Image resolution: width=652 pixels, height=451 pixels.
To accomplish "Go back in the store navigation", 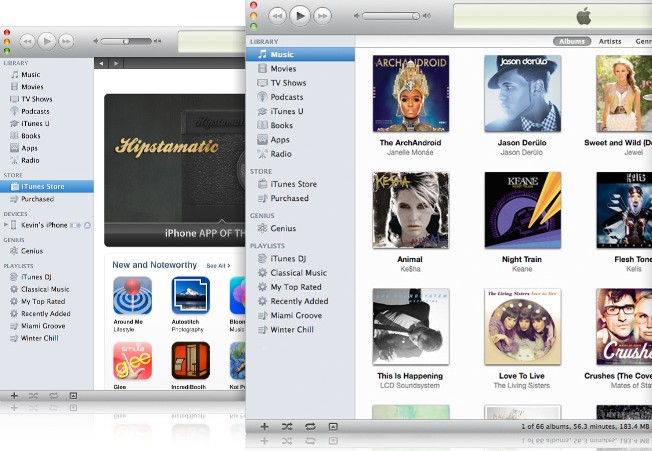I will pyautogui.click(x=101, y=63).
